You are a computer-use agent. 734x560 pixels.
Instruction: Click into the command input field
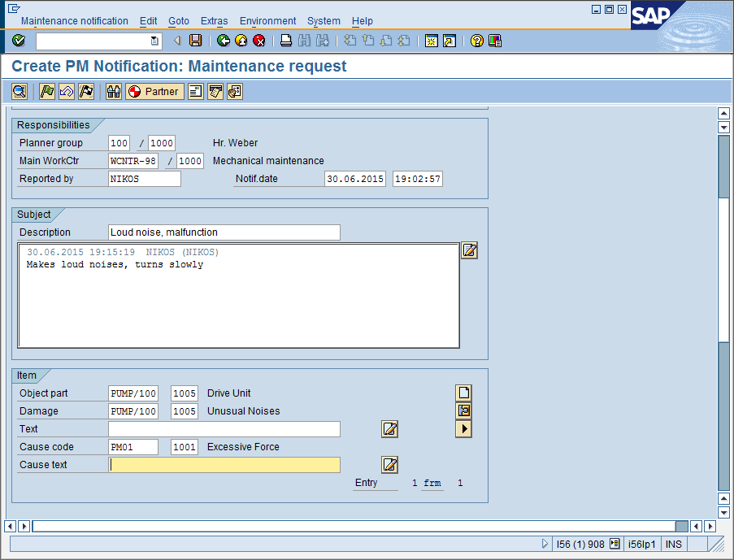coord(93,41)
